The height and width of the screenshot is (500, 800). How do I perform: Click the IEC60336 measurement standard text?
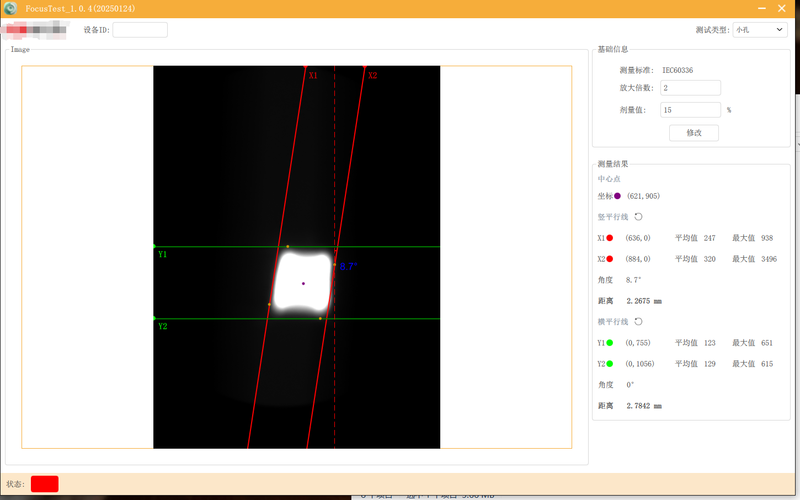(678, 70)
